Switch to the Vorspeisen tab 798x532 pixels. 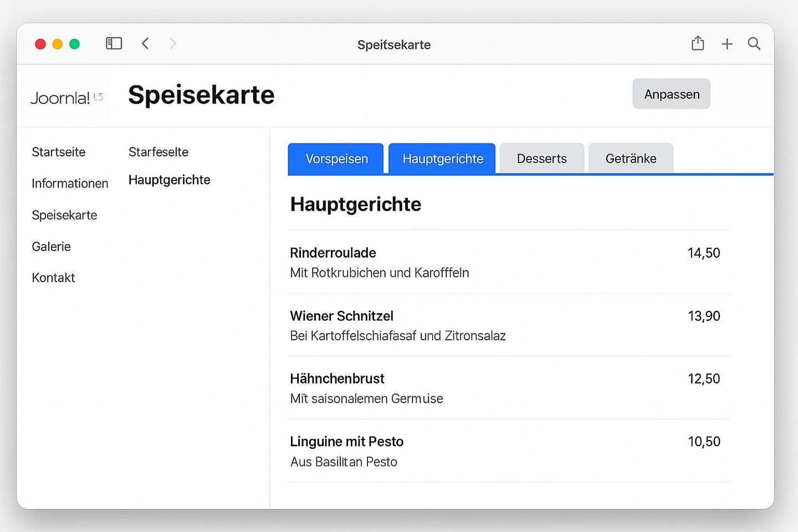pyautogui.click(x=336, y=159)
